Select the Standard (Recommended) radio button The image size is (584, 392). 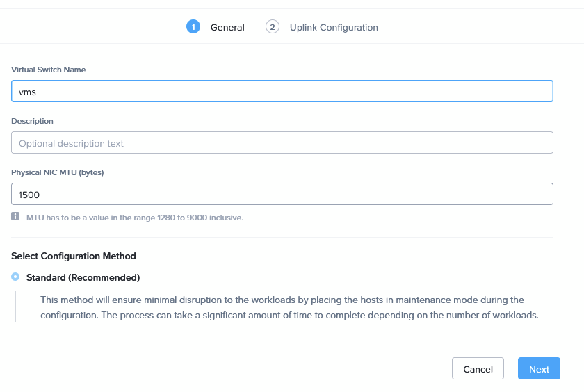(x=15, y=277)
